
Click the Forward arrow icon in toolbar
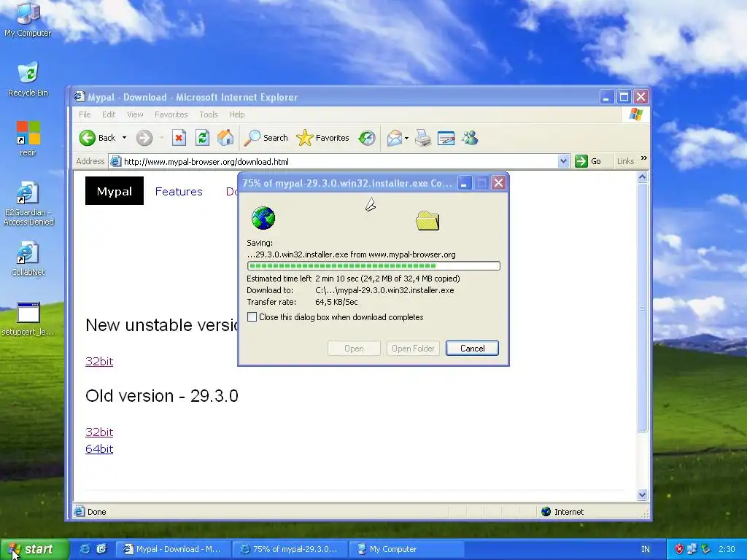(x=144, y=138)
